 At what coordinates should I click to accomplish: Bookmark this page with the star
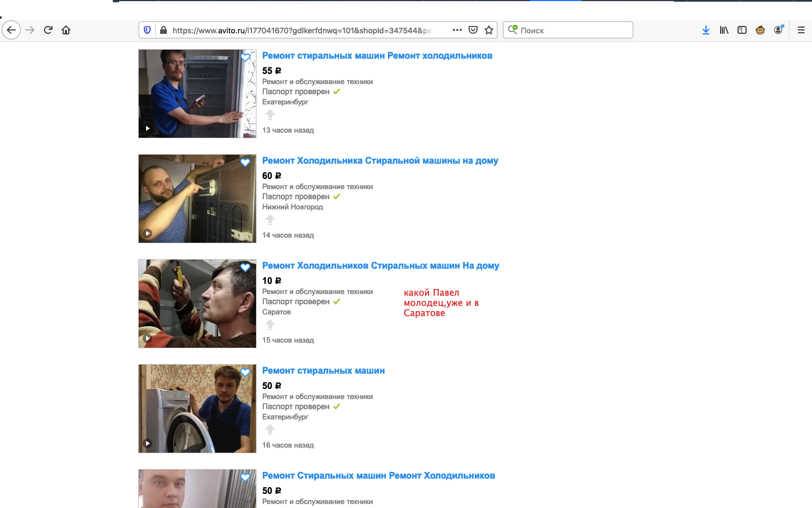pyautogui.click(x=489, y=30)
